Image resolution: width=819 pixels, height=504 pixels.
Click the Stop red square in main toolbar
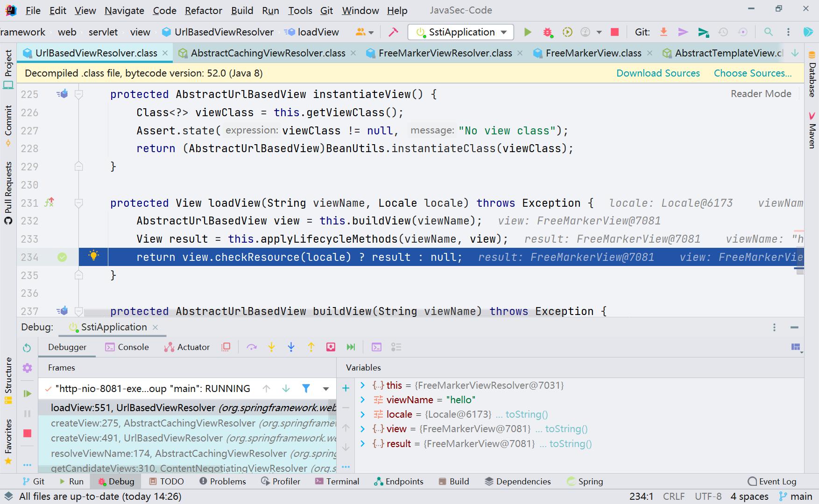(x=614, y=32)
